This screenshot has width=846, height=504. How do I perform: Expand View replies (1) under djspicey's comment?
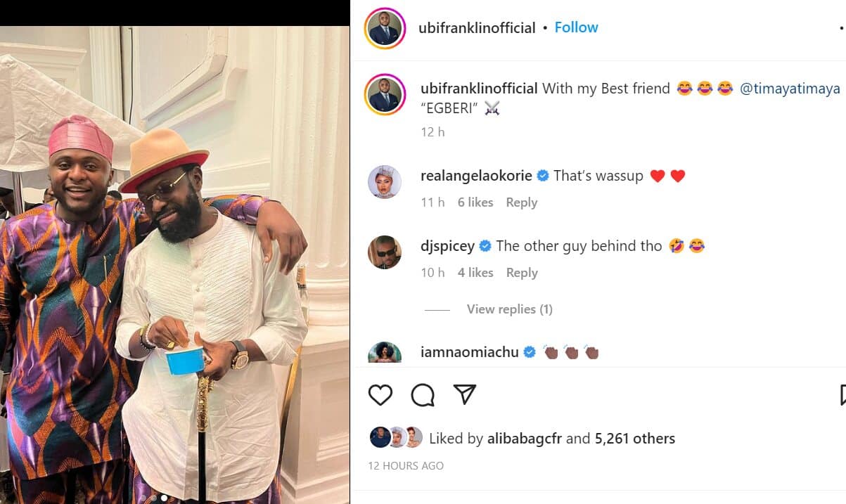coord(509,309)
